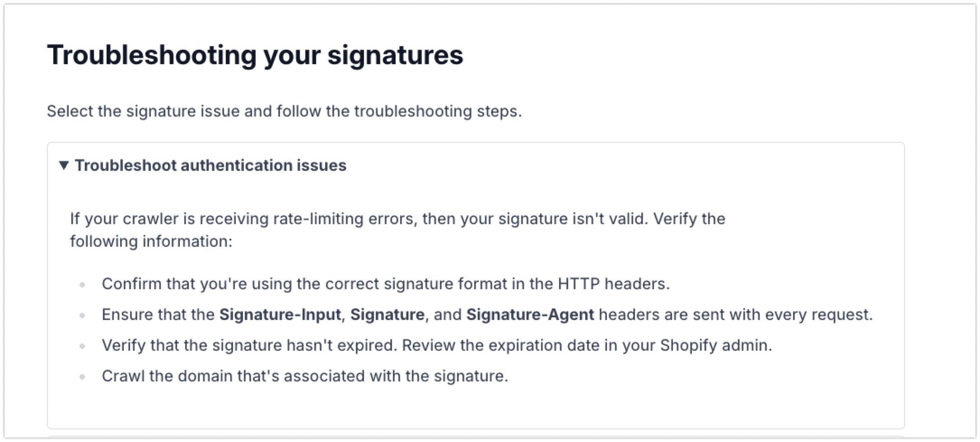
Task: Collapse the disclosure triangle beside Troubleshoot authentication issues
Action: tap(64, 165)
